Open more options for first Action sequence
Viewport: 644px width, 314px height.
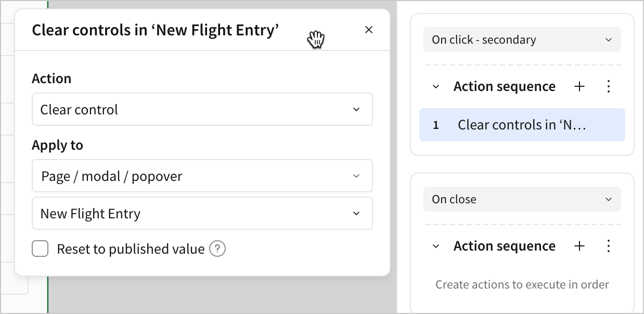tap(609, 87)
